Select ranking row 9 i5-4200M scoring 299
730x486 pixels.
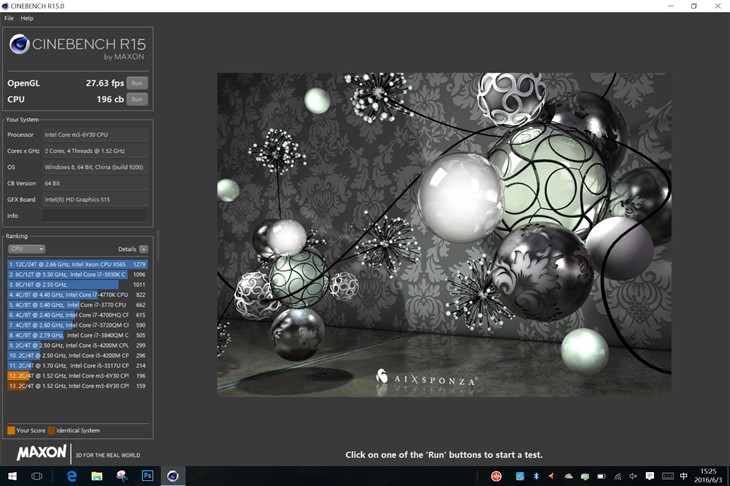(77, 345)
